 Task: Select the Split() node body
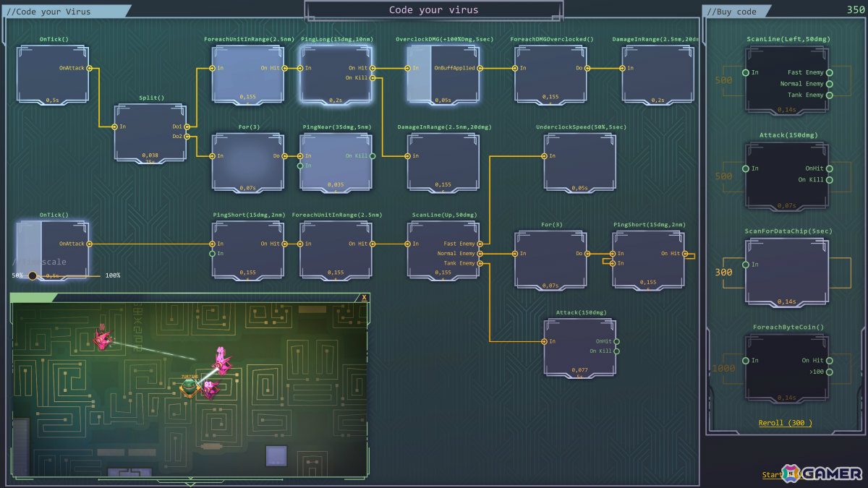click(x=150, y=132)
